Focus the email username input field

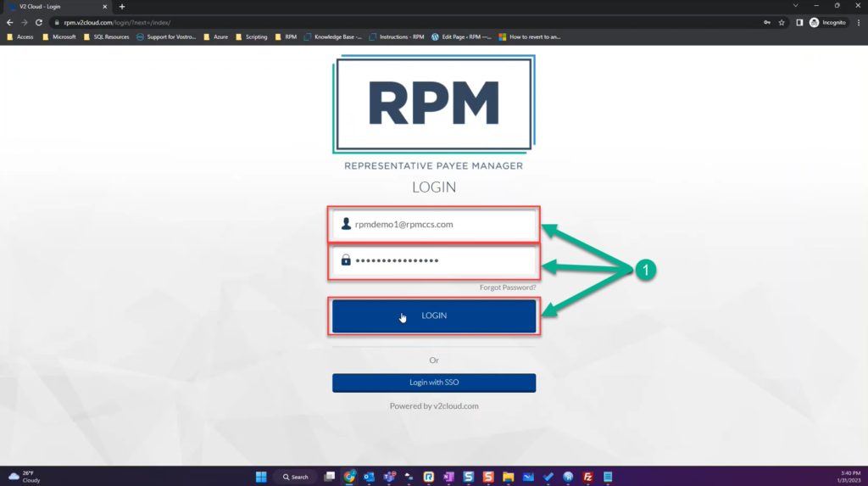[434, 225]
